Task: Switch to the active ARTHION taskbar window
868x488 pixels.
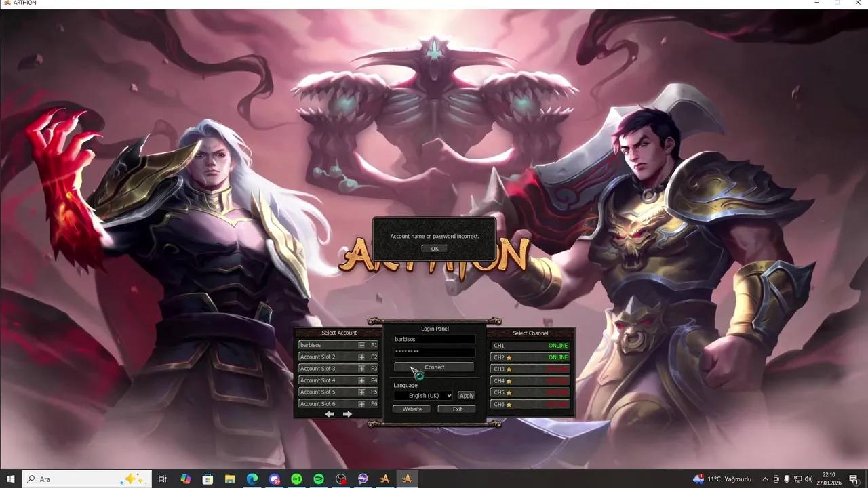Action: pos(407,479)
